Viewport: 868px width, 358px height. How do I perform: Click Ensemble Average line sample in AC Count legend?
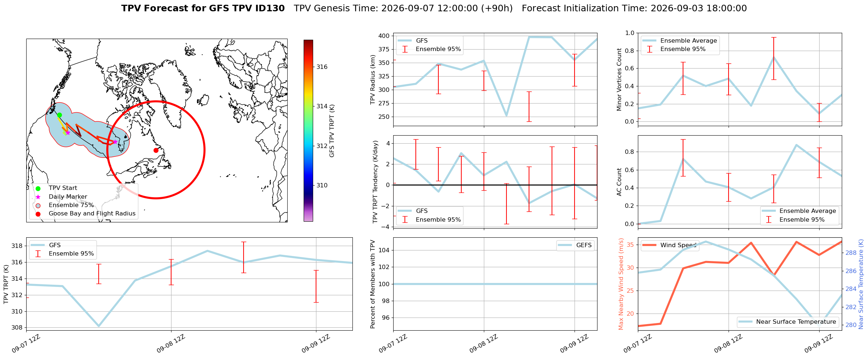coord(768,211)
